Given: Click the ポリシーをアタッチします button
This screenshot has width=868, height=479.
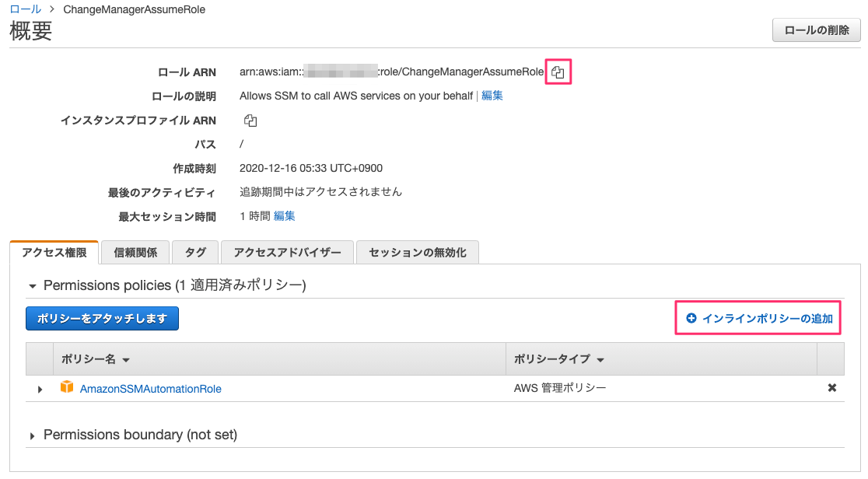Looking at the screenshot, I should (101, 318).
